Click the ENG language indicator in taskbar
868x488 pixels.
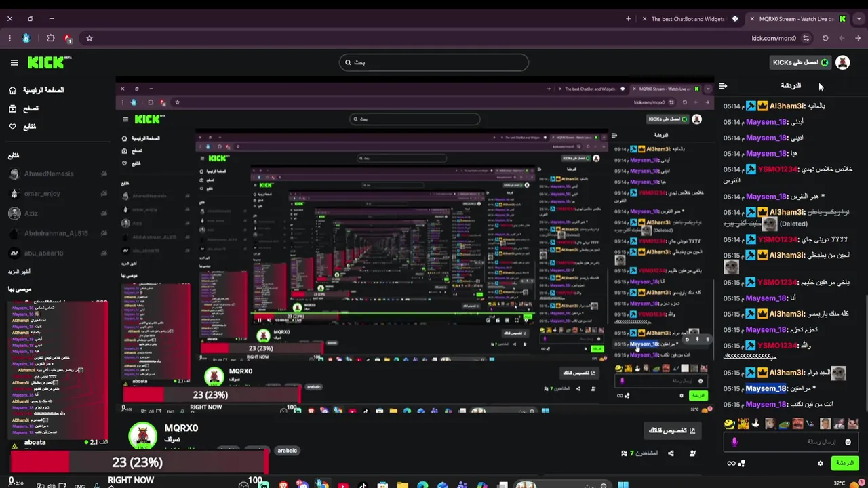[79, 485]
